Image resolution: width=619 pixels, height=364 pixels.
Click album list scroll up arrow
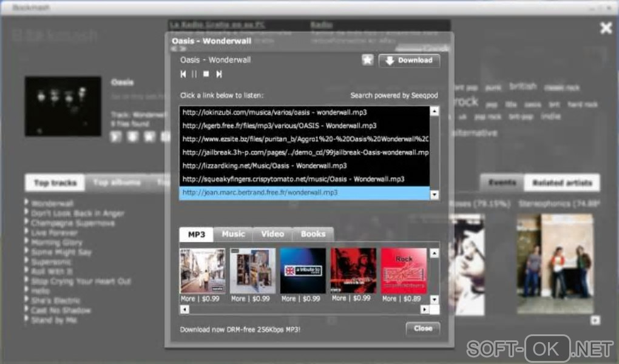pyautogui.click(x=435, y=253)
